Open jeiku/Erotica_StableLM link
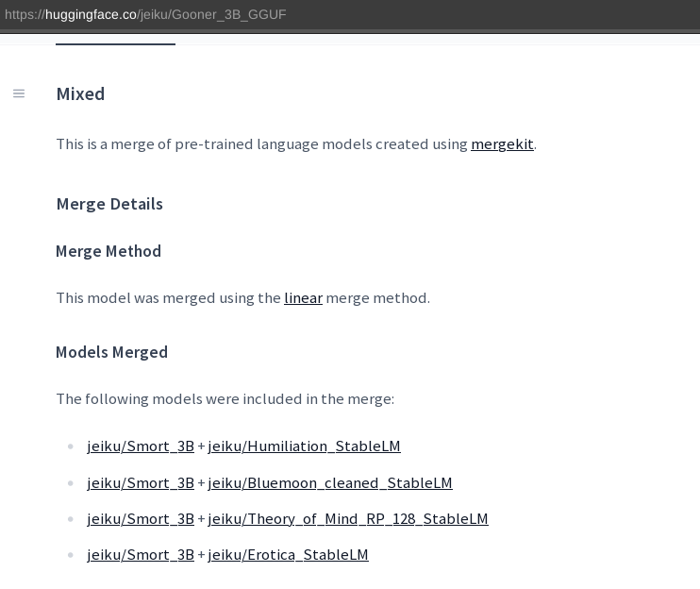Screen dimensions: 700x589 pos(288,555)
